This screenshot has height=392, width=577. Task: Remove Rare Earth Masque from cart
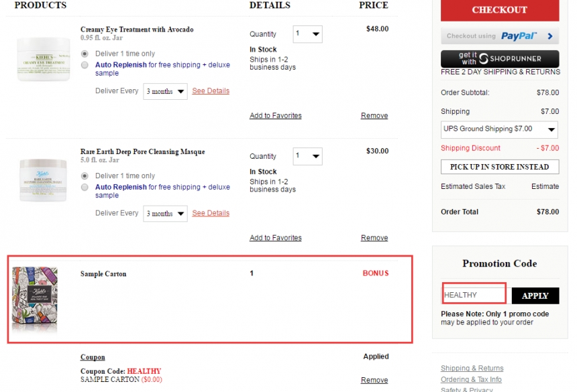click(x=374, y=238)
